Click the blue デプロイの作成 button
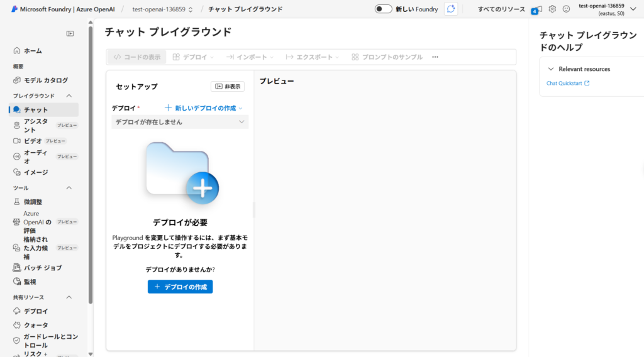The image size is (644, 357). point(180,287)
